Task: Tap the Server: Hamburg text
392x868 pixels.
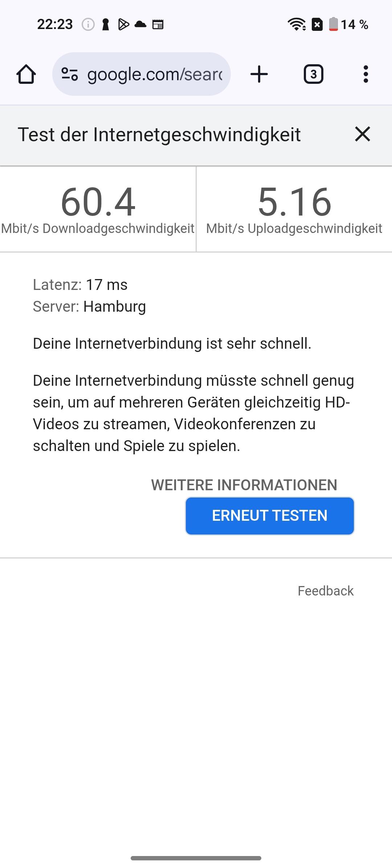Action: (89, 307)
